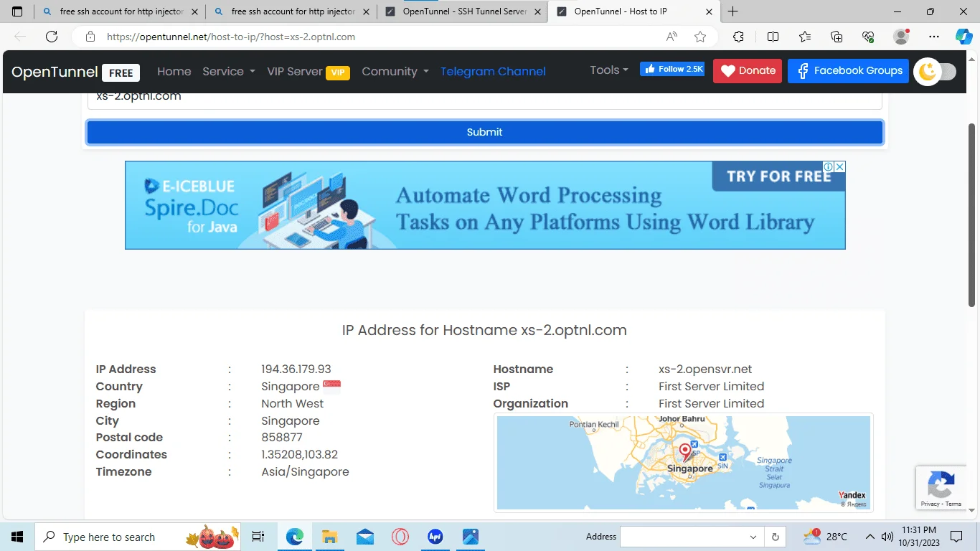980x551 pixels.
Task: Open File Explorer from the taskbar
Action: pos(330,537)
